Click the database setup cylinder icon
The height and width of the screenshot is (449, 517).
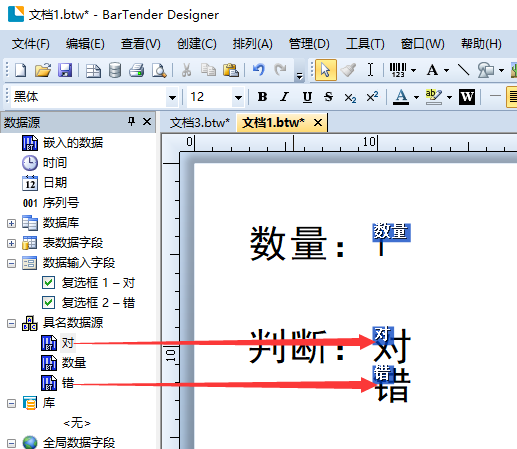click(x=115, y=70)
